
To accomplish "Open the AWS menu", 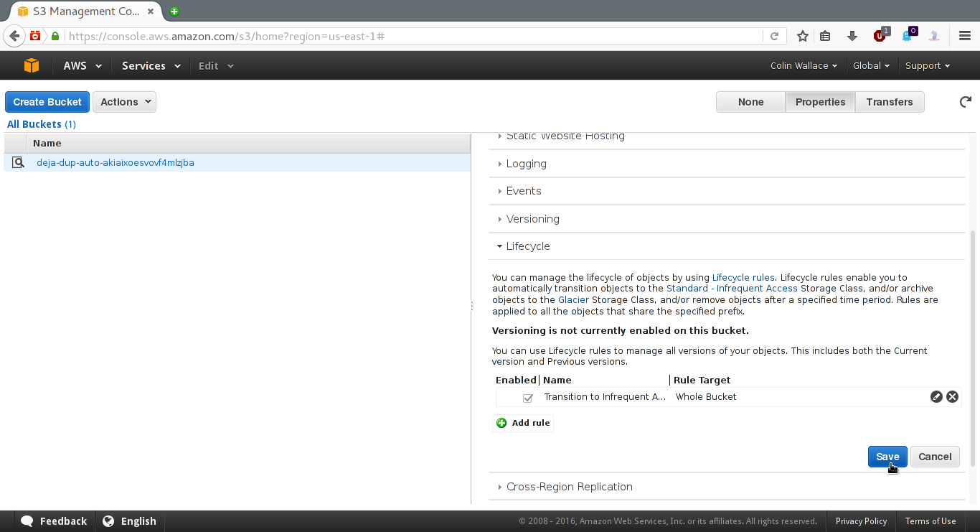I will (x=83, y=65).
